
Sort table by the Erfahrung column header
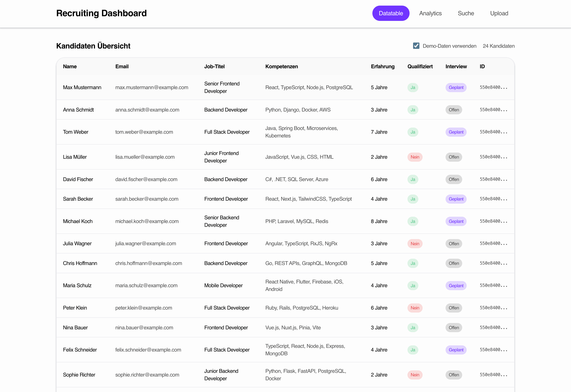point(382,66)
